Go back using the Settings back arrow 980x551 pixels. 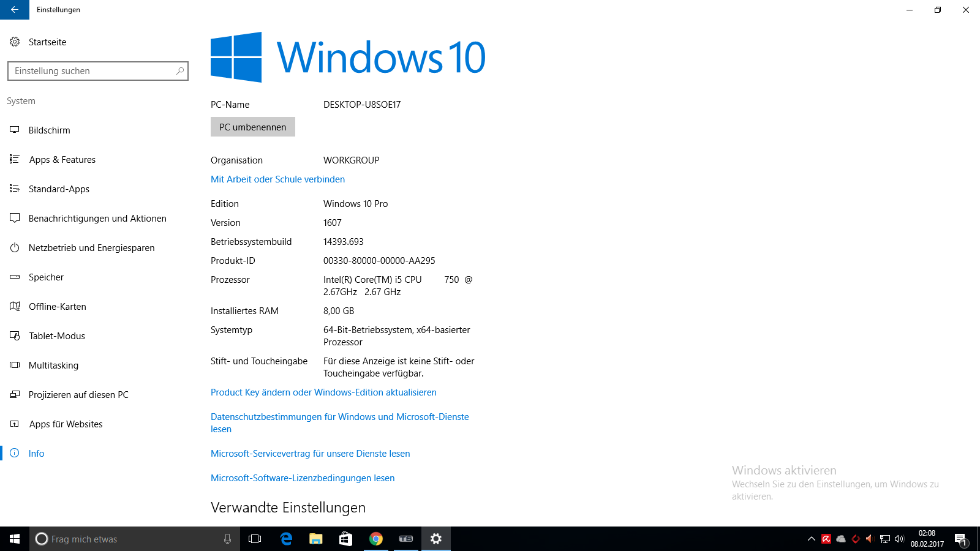pos(15,10)
